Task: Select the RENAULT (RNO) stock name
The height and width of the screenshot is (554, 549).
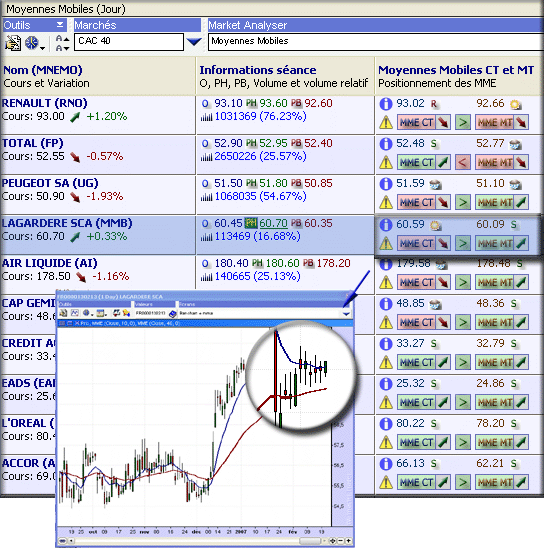Action: click(45, 103)
